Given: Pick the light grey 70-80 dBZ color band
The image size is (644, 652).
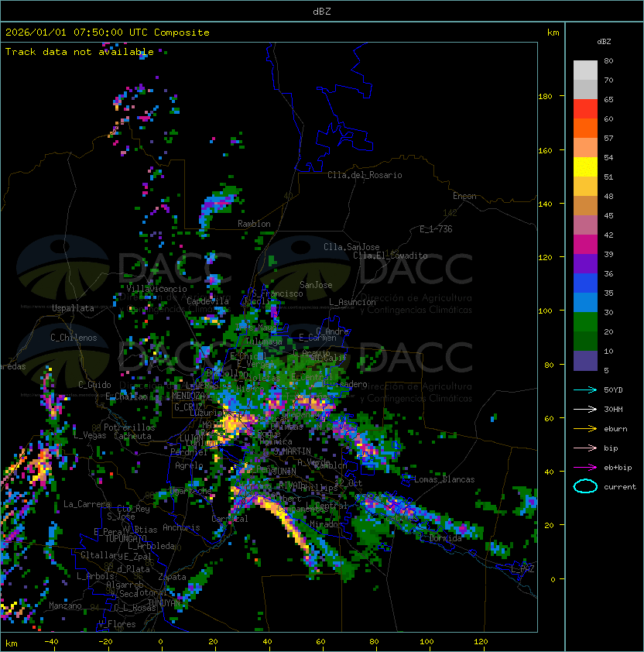Looking at the screenshot, I should coord(585,70).
